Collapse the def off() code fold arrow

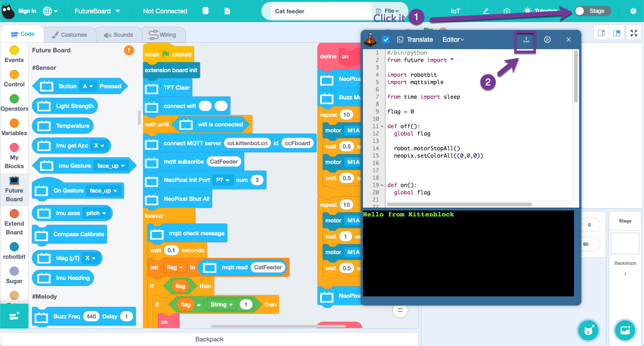(x=382, y=126)
